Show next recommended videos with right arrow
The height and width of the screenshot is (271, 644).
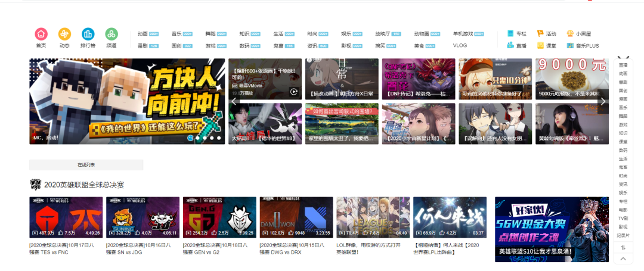click(x=603, y=101)
